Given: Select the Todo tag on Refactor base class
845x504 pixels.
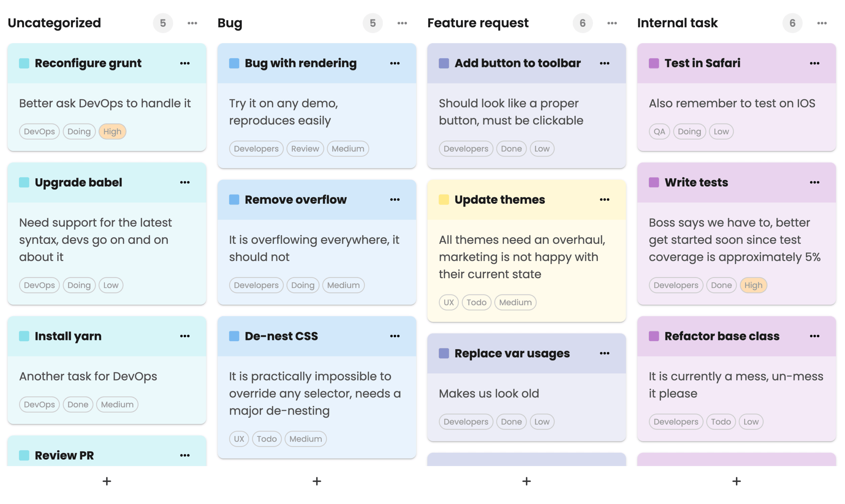Looking at the screenshot, I should coord(721,422).
